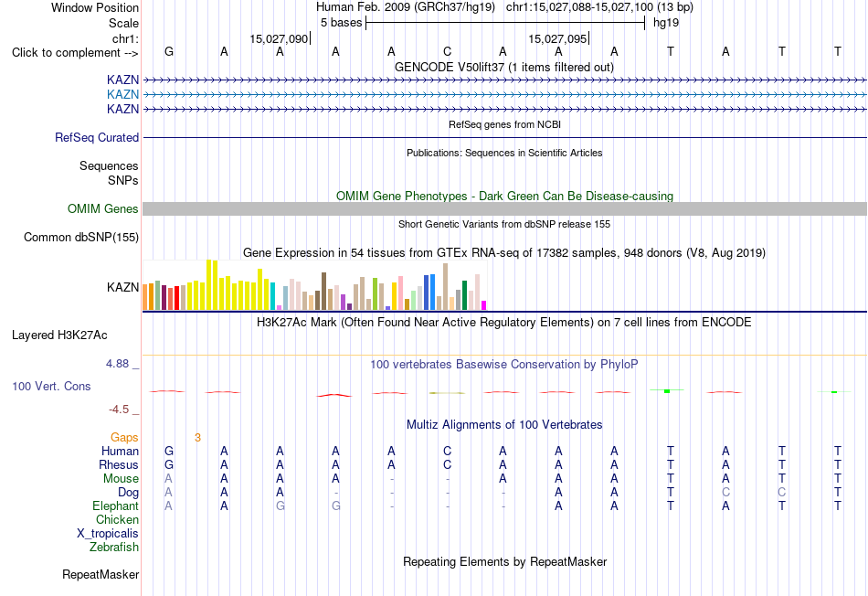Click the "15,027,095" coordinate label
The height and width of the screenshot is (596, 868).
pyautogui.click(x=557, y=38)
